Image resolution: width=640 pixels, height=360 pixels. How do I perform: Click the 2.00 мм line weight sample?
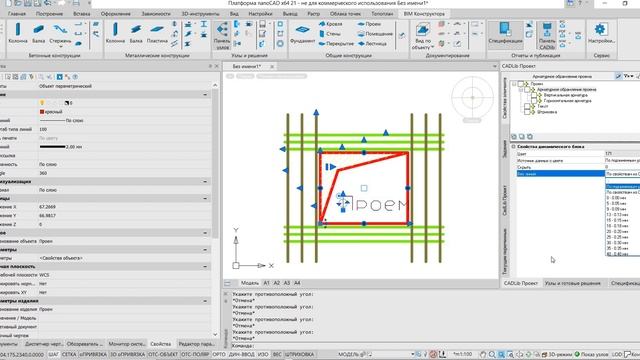click(x=52, y=147)
